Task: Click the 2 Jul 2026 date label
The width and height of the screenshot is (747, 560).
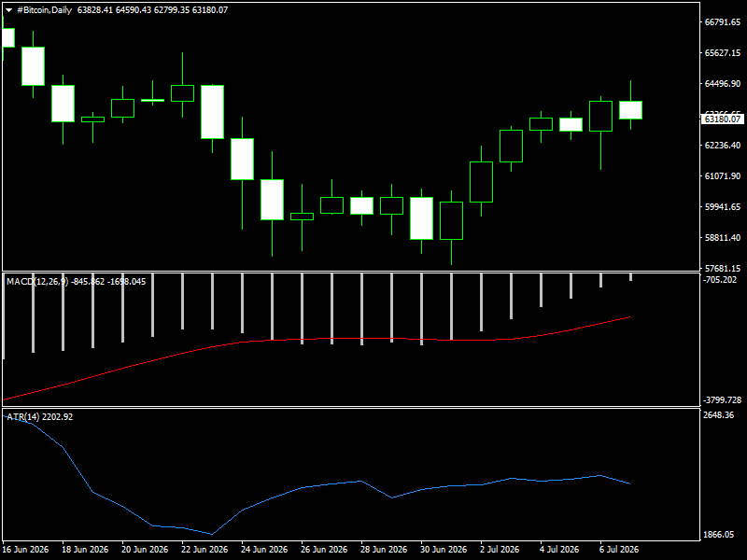Action: (x=500, y=550)
